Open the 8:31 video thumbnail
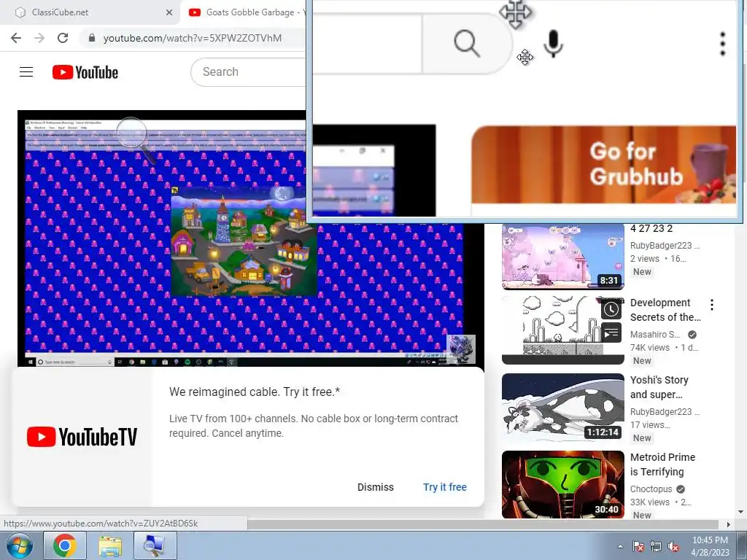Viewport: 747px width, 560px height. [562, 256]
